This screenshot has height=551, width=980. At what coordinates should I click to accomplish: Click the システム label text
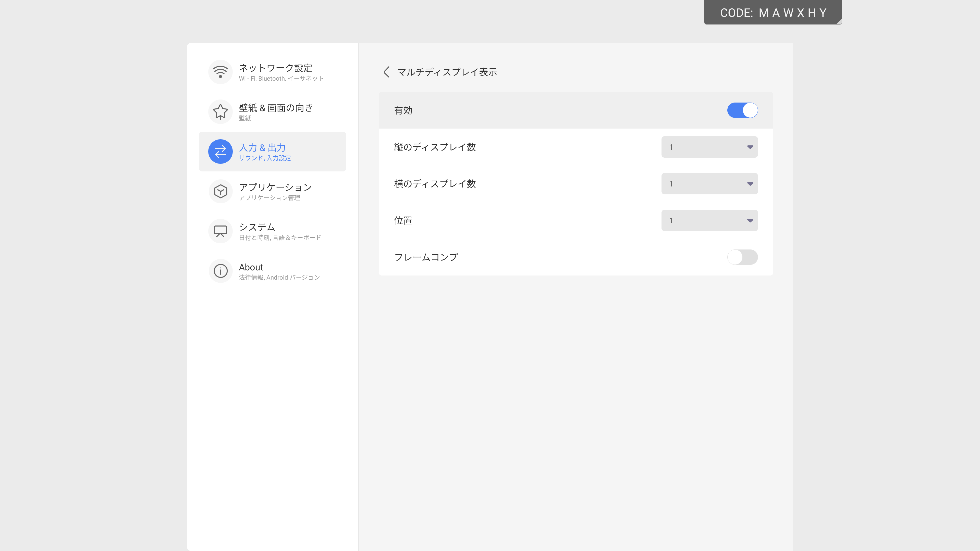click(257, 227)
